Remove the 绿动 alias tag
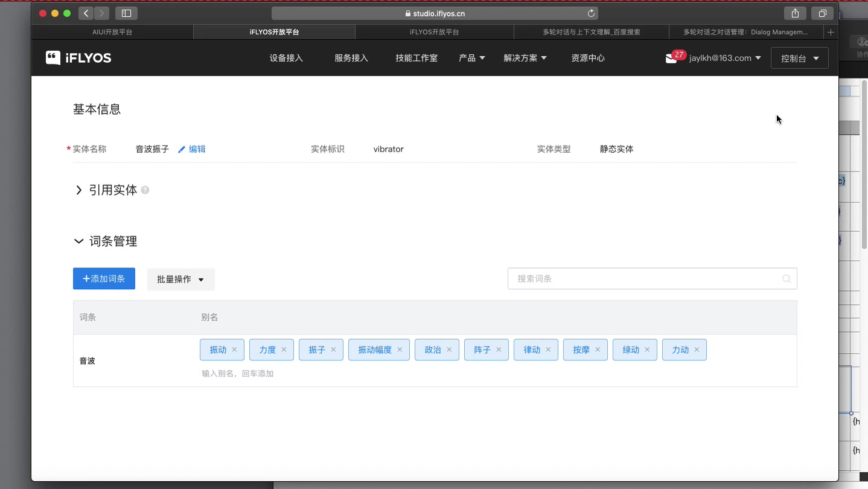This screenshot has height=489, width=868. coord(647,350)
